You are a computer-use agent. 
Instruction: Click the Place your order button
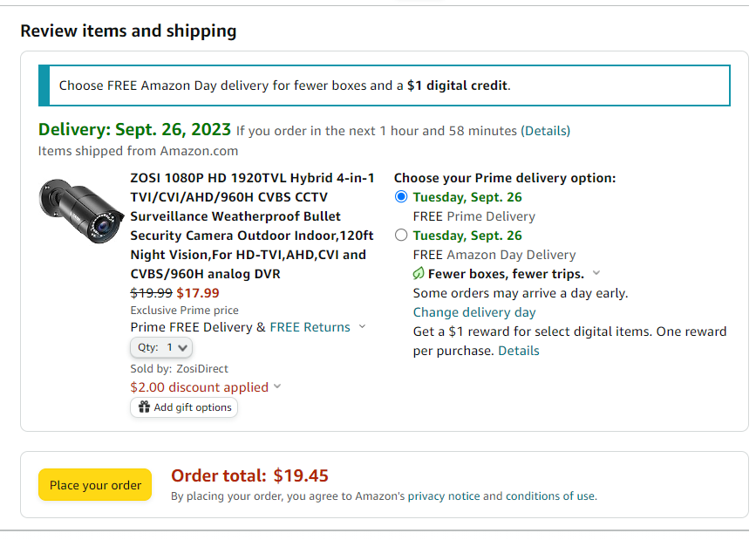coord(95,485)
